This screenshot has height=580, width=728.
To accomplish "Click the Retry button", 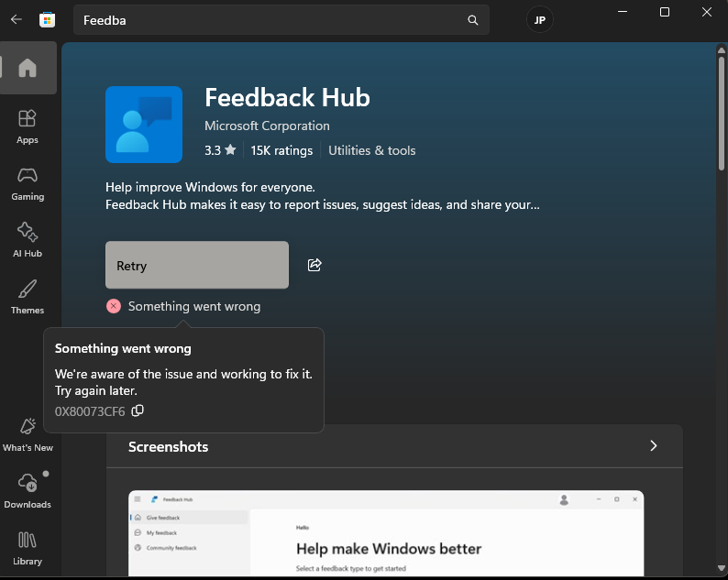I will [x=197, y=265].
